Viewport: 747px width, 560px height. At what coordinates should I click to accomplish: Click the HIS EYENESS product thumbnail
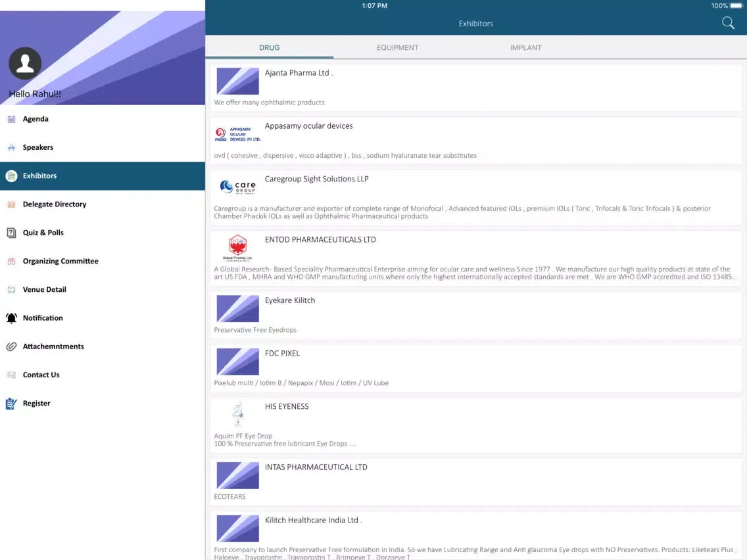tap(238, 414)
